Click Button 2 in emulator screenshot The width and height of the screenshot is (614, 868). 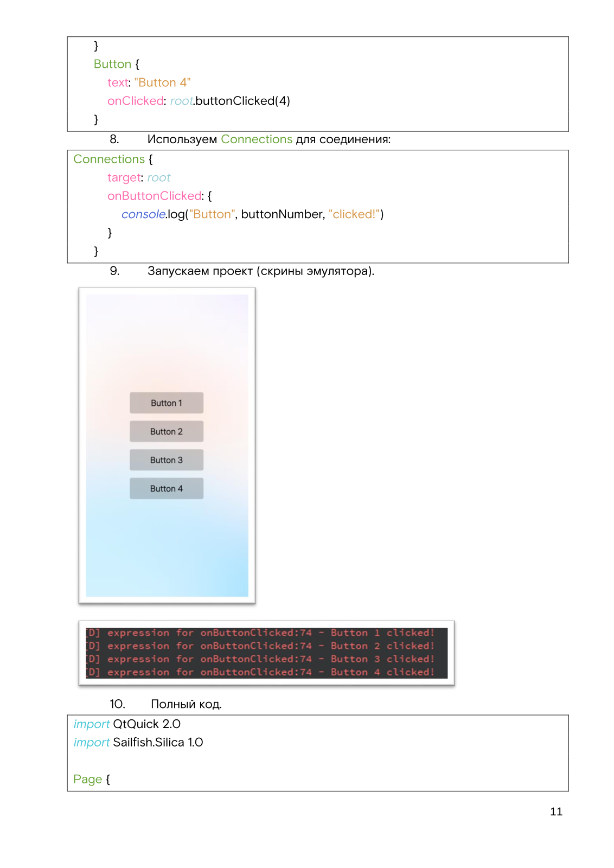pos(167,432)
